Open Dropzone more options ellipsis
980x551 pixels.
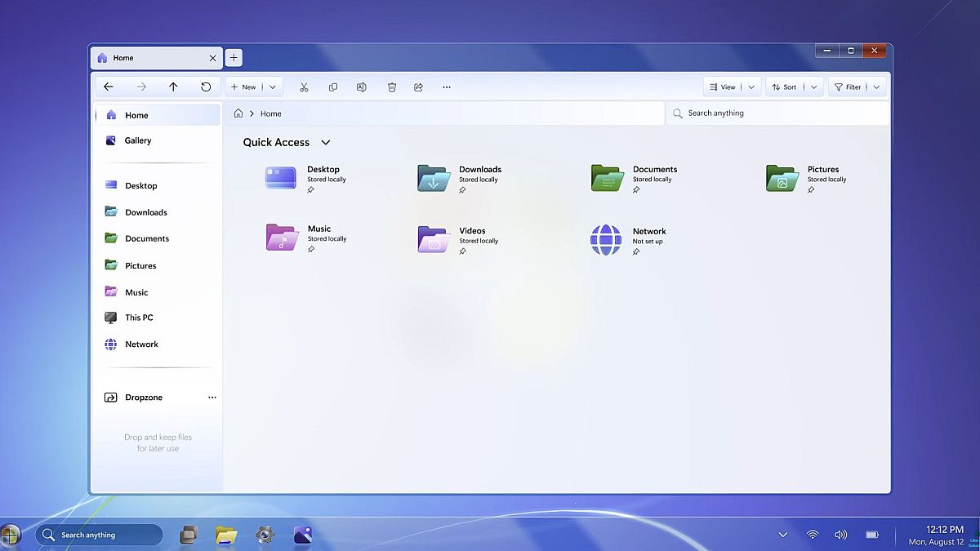(212, 398)
